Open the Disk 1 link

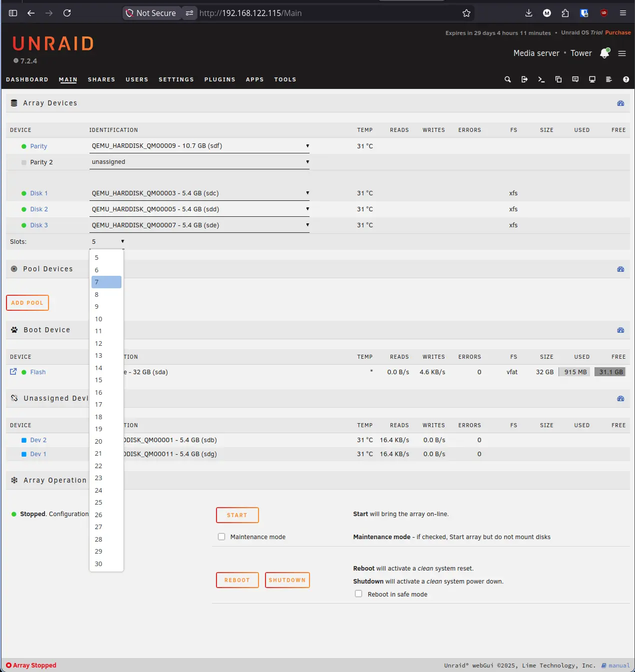coord(39,193)
